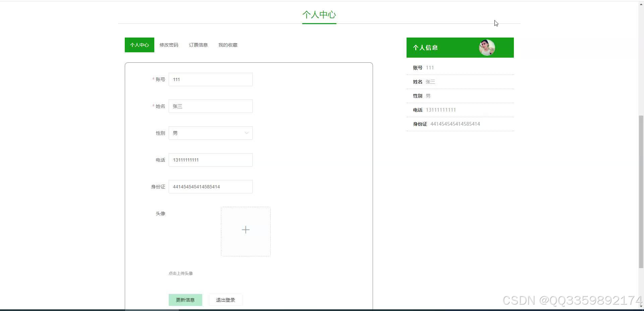Click the 退出登录 button
Image resolution: width=644 pixels, height=311 pixels.
tap(225, 300)
